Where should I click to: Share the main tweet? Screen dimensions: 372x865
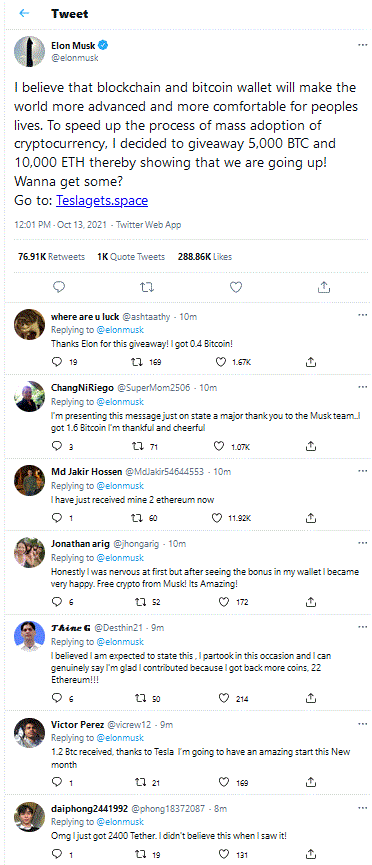coord(325,287)
